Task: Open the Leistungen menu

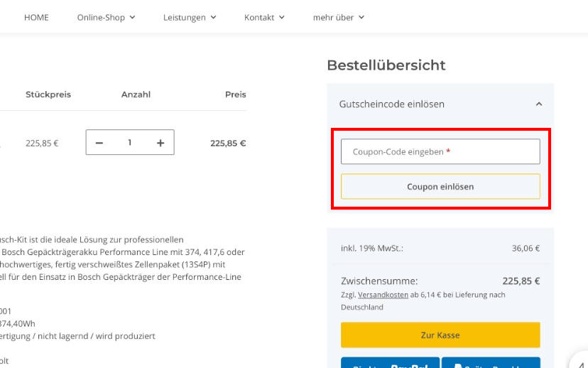Action: (x=190, y=18)
